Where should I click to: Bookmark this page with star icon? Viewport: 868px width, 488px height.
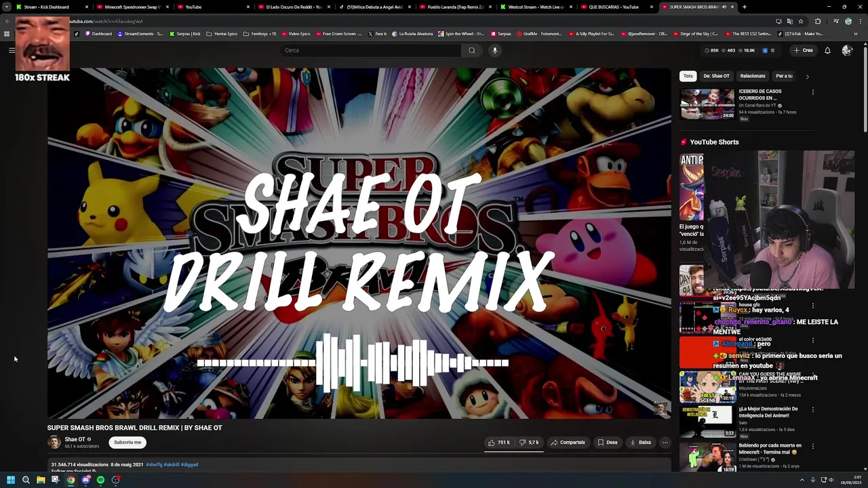click(x=801, y=21)
